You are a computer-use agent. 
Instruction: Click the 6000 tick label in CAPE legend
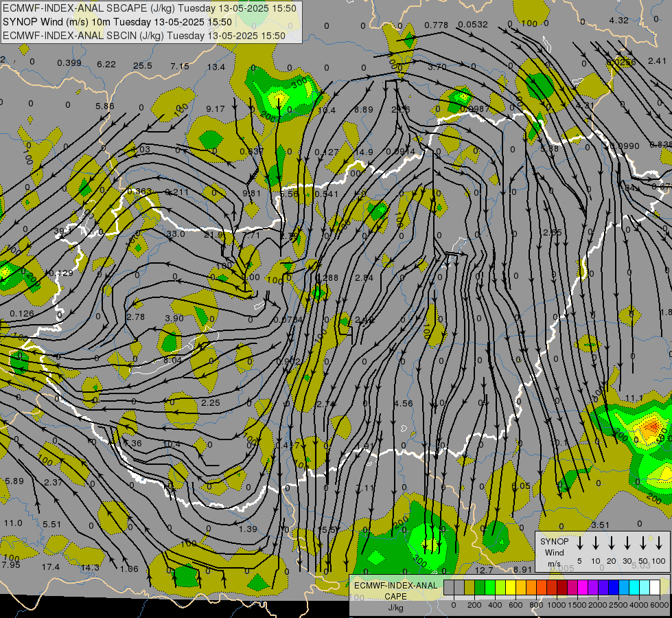659,605
